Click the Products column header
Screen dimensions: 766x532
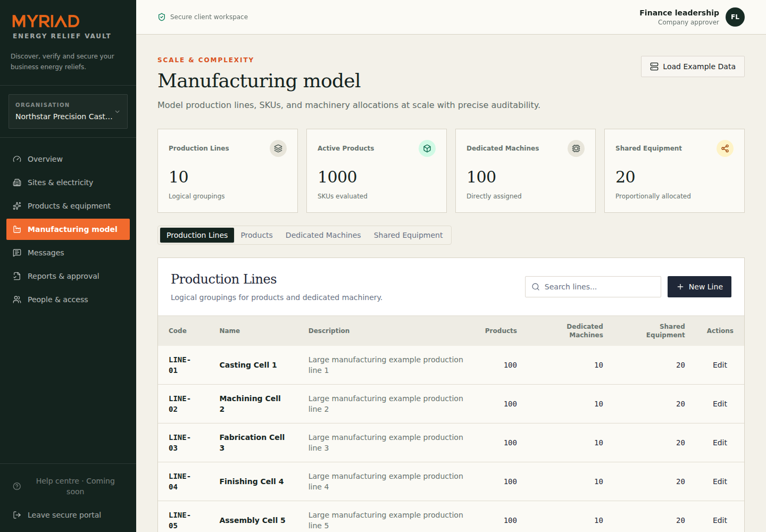tap(501, 331)
